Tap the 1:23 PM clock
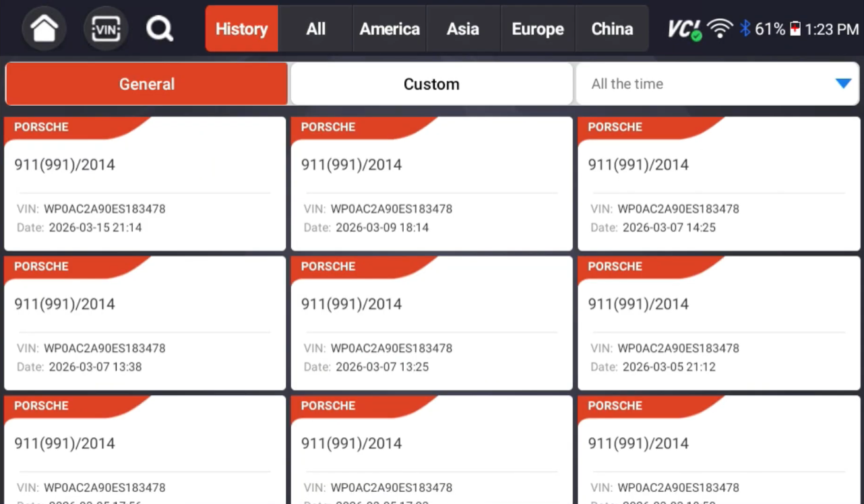Screen dimensions: 864x504 coord(832,29)
